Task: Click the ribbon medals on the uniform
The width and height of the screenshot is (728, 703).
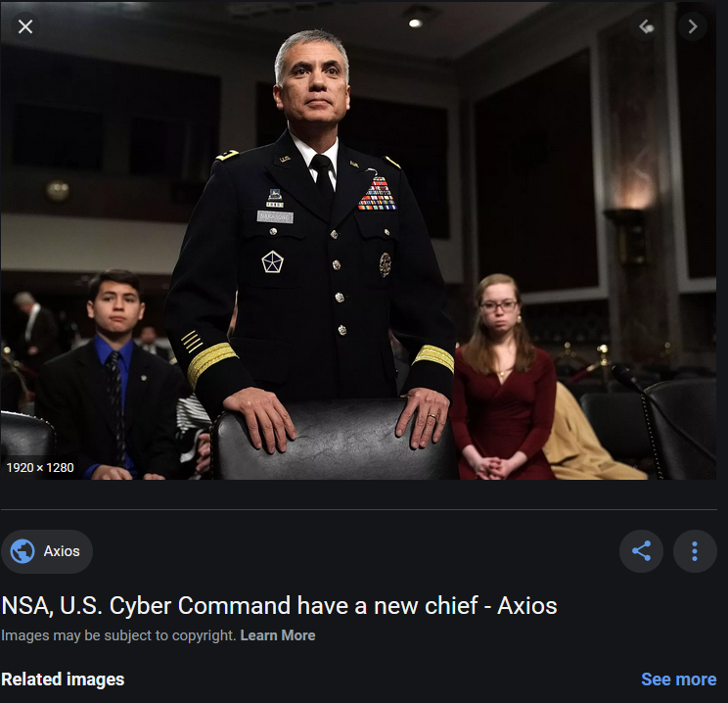Action: (x=377, y=193)
